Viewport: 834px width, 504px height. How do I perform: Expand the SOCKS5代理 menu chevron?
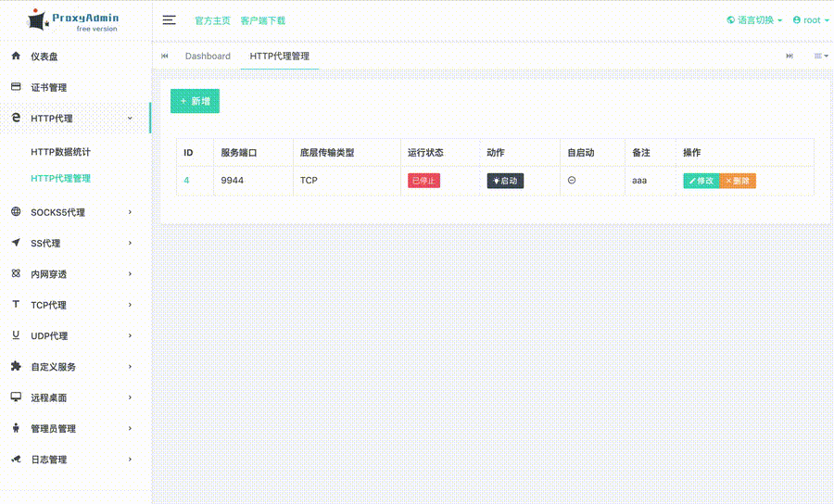pyautogui.click(x=130, y=212)
